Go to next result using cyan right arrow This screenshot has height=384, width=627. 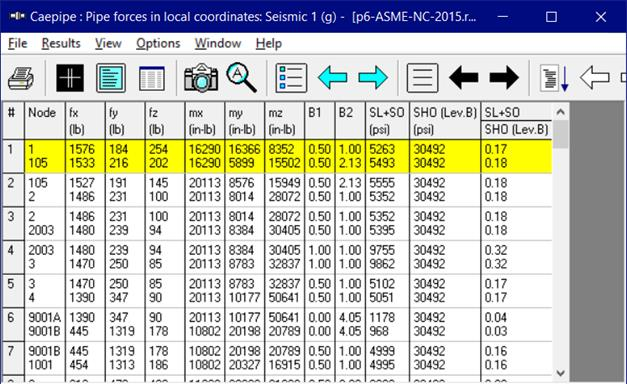point(373,78)
